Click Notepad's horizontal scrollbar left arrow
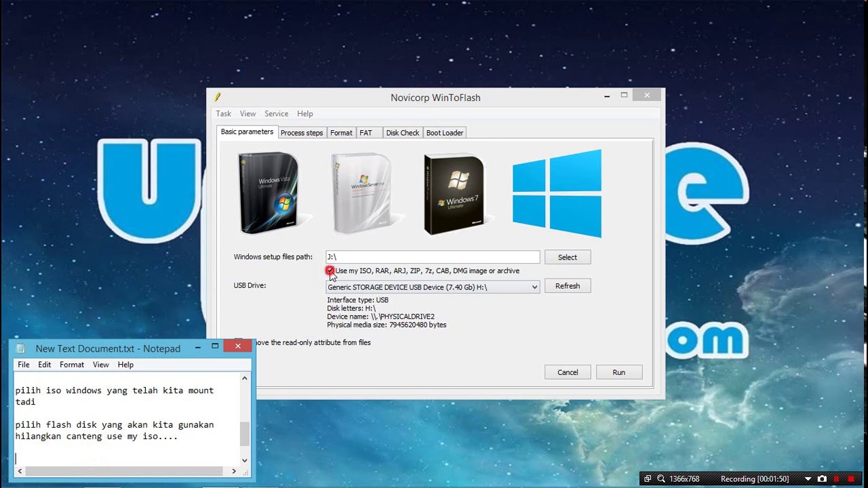This screenshot has width=868, height=488. pyautogui.click(x=20, y=471)
